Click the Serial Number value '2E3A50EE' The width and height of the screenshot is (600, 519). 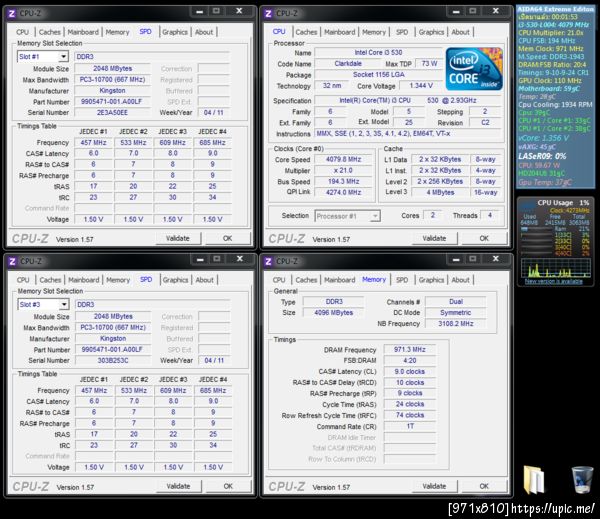click(x=112, y=113)
